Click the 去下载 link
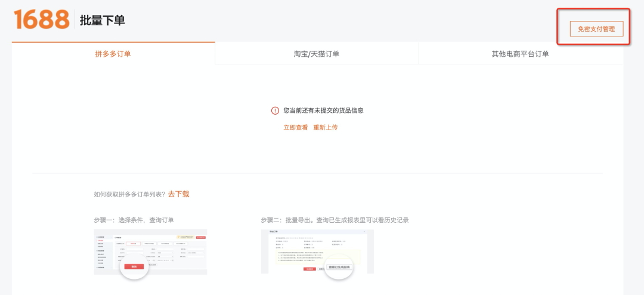The image size is (644, 295). click(179, 194)
